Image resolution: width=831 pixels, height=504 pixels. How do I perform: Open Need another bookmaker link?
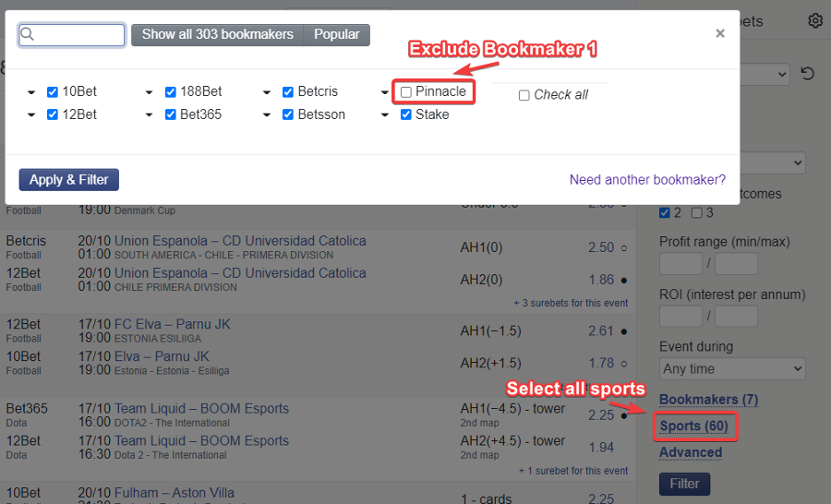click(x=647, y=180)
